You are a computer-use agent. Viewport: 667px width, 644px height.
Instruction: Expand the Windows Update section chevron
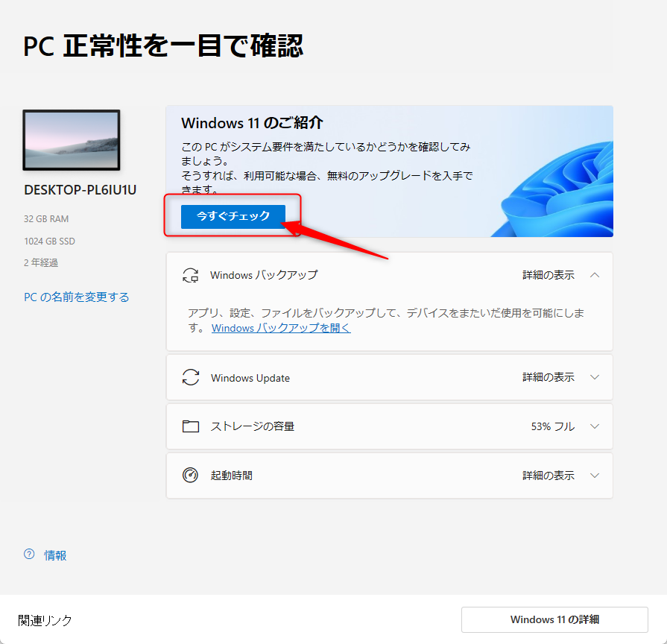tap(594, 378)
